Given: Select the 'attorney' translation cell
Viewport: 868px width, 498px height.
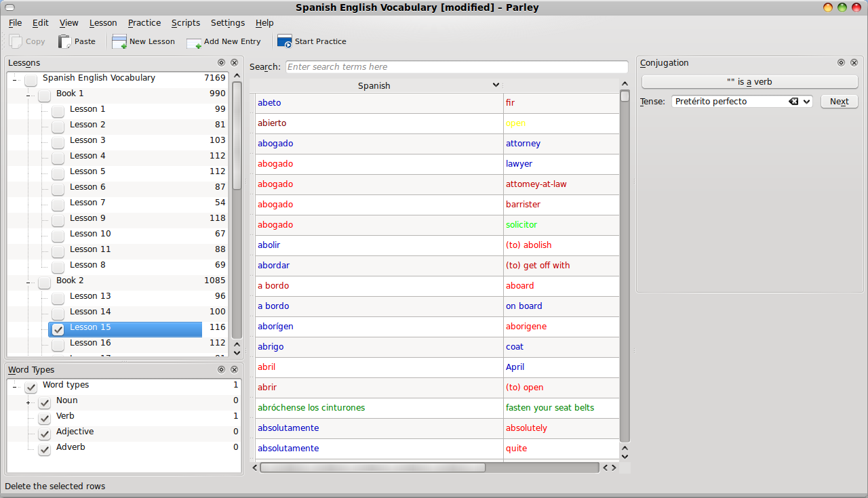Looking at the screenshot, I should [x=561, y=144].
